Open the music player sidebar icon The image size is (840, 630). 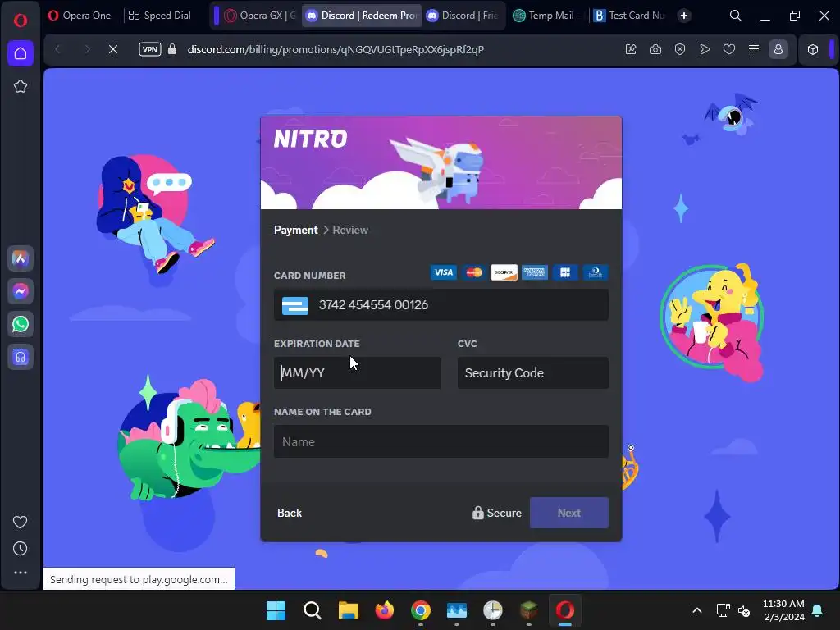(x=21, y=357)
